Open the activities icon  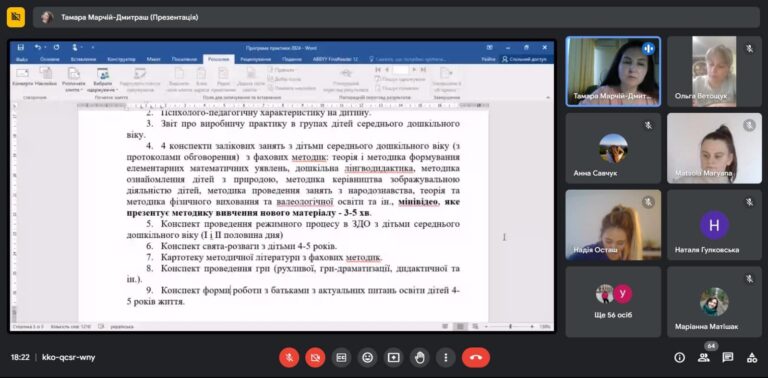752,357
